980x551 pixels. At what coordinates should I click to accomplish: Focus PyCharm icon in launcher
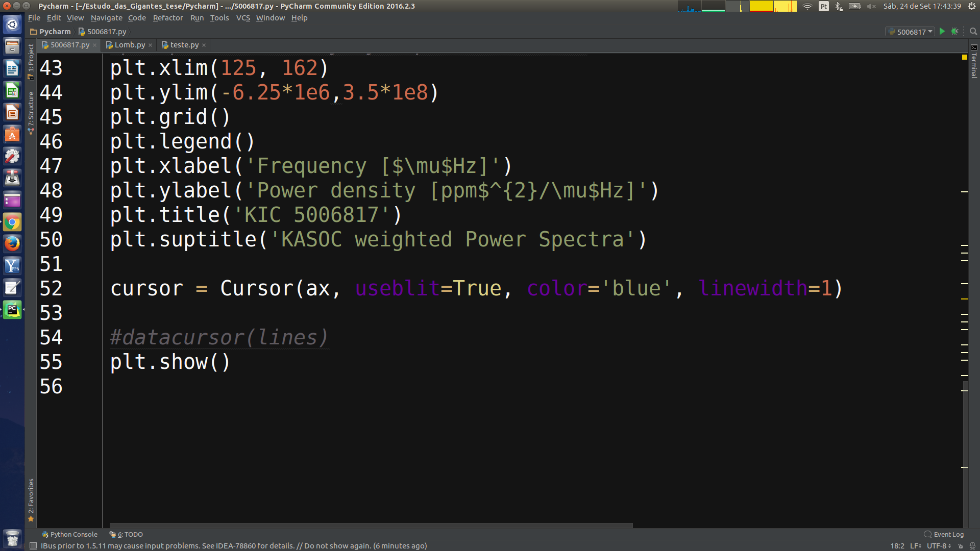point(12,310)
